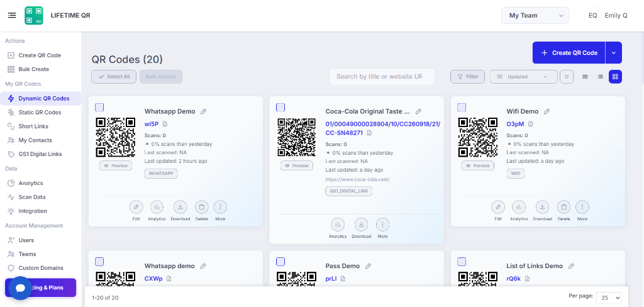Edit the Wifi Demo QR code
The image size is (644, 307).
point(498,207)
